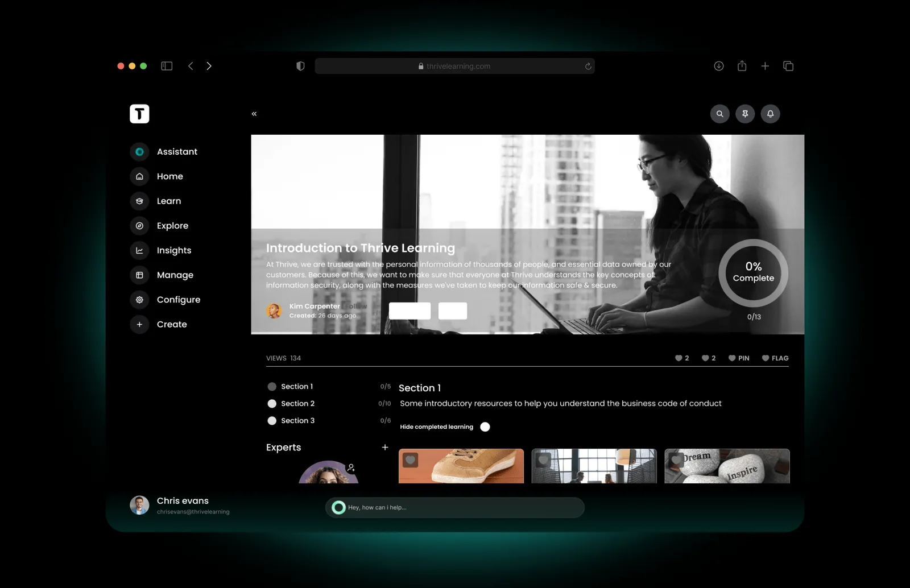
Task: Go forward with the browser forward arrow
Action: pyautogui.click(x=209, y=66)
